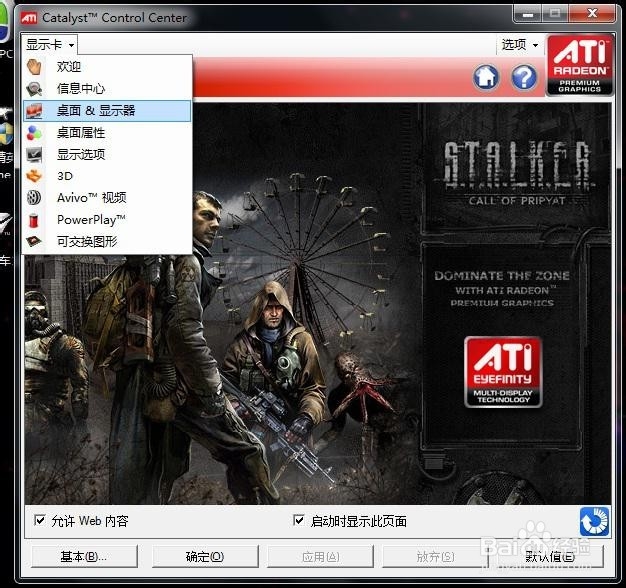This screenshot has width=626, height=588.
Task: Click the orange 3D shape icon
Action: coord(34,176)
